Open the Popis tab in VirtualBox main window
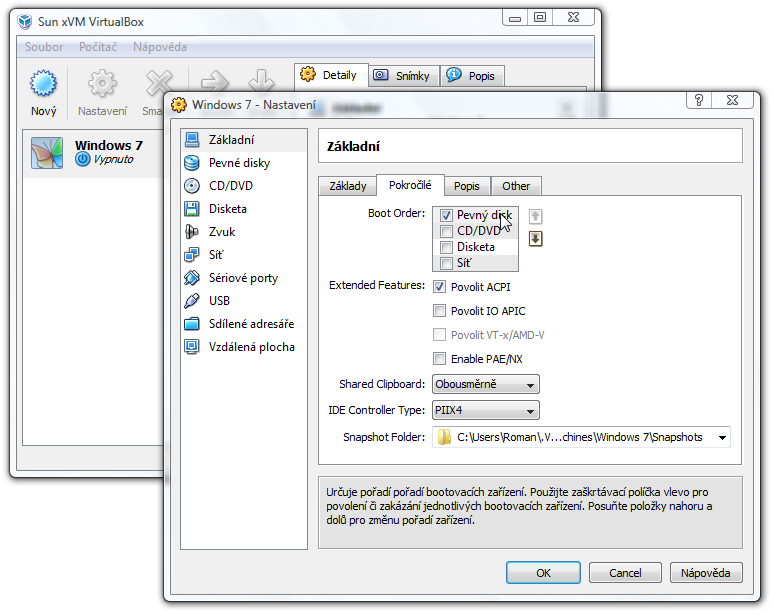The height and width of the screenshot is (613, 773). 472,76
